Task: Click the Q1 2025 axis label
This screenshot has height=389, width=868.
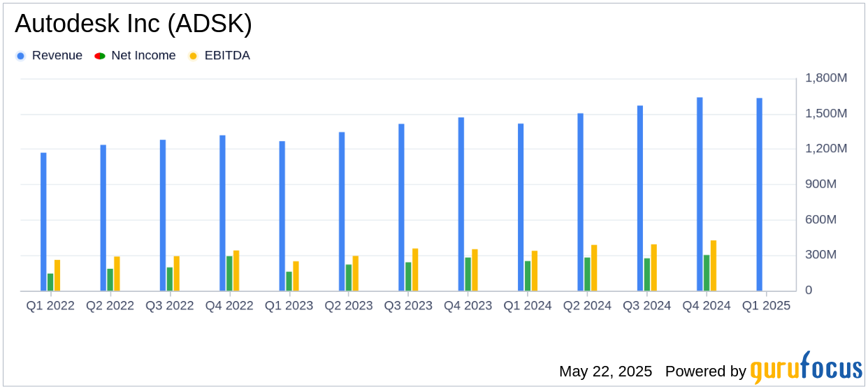Action: (767, 306)
